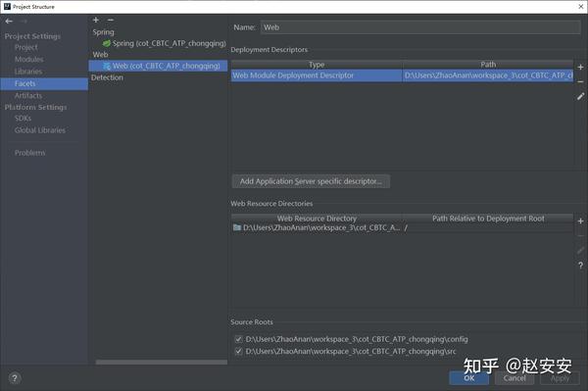Click Add Application Server specific descriptor button

point(311,181)
